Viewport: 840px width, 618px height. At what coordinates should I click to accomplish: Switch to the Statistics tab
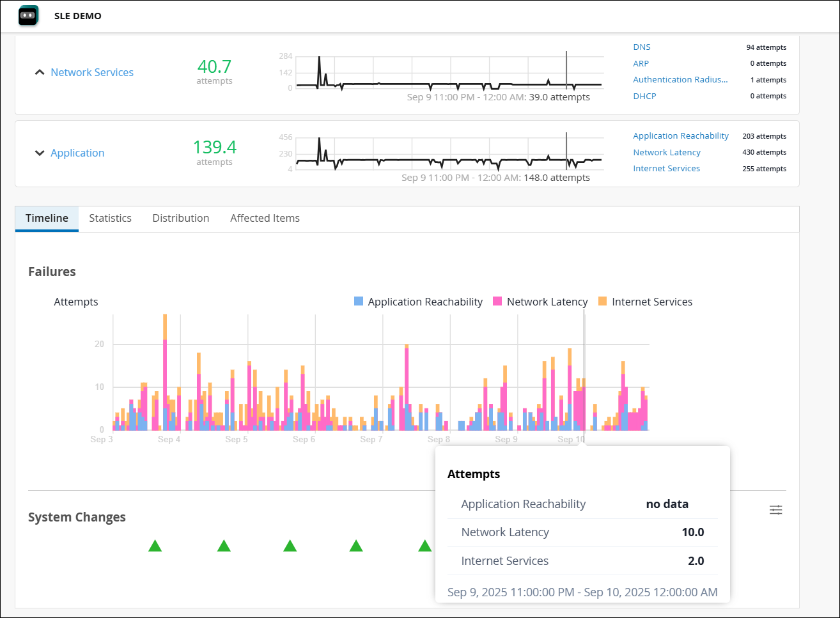click(x=110, y=218)
